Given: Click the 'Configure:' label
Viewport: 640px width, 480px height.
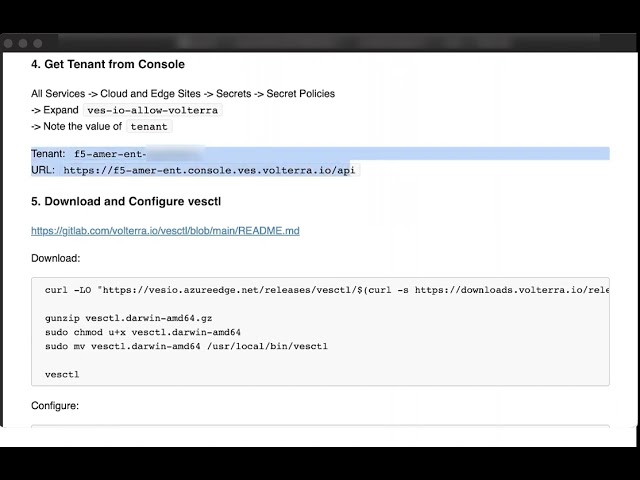Looking at the screenshot, I should (x=55, y=406).
